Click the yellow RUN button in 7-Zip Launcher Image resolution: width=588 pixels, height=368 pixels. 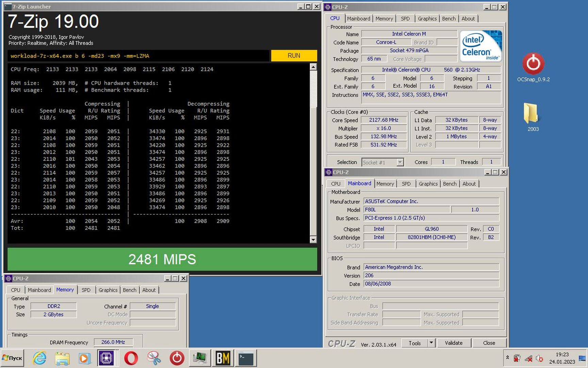(x=294, y=56)
